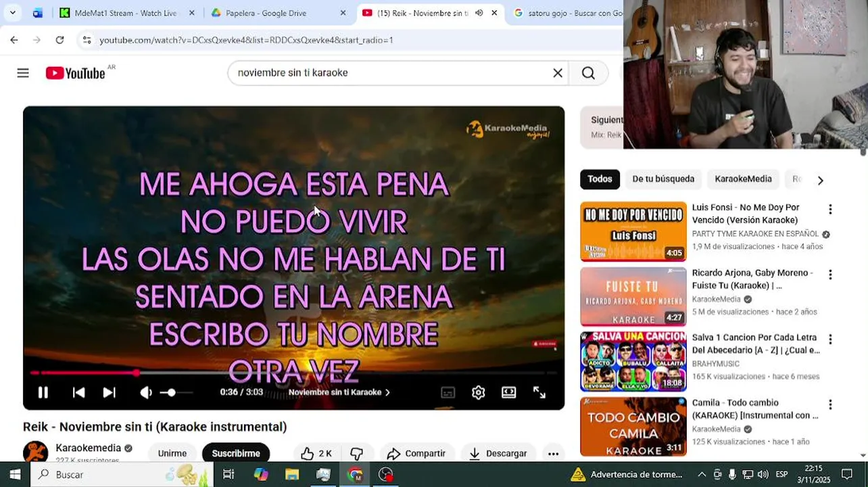Viewport: 868px width, 487px height.
Task: Skip to the previous video
Action: (78, 392)
